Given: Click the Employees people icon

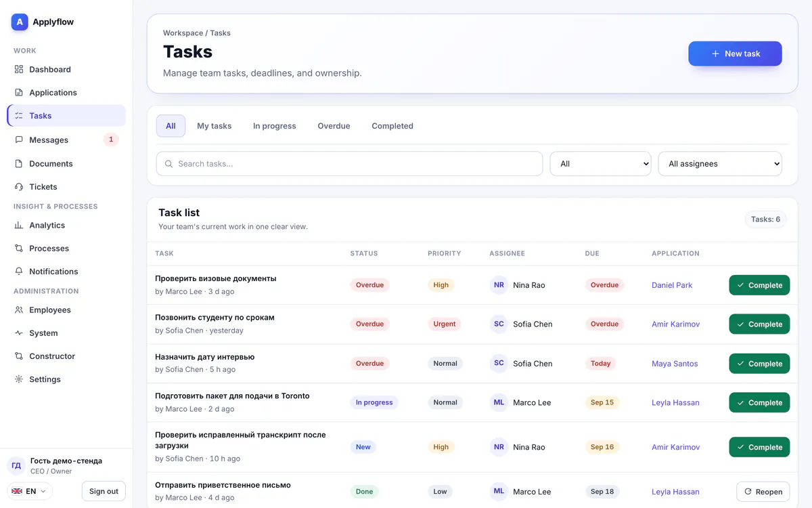Looking at the screenshot, I should pyautogui.click(x=19, y=310).
